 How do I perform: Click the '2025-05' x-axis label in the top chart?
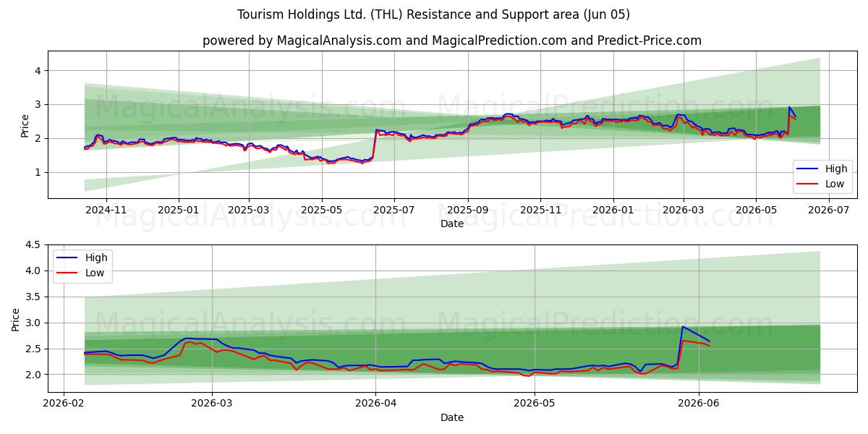click(321, 210)
